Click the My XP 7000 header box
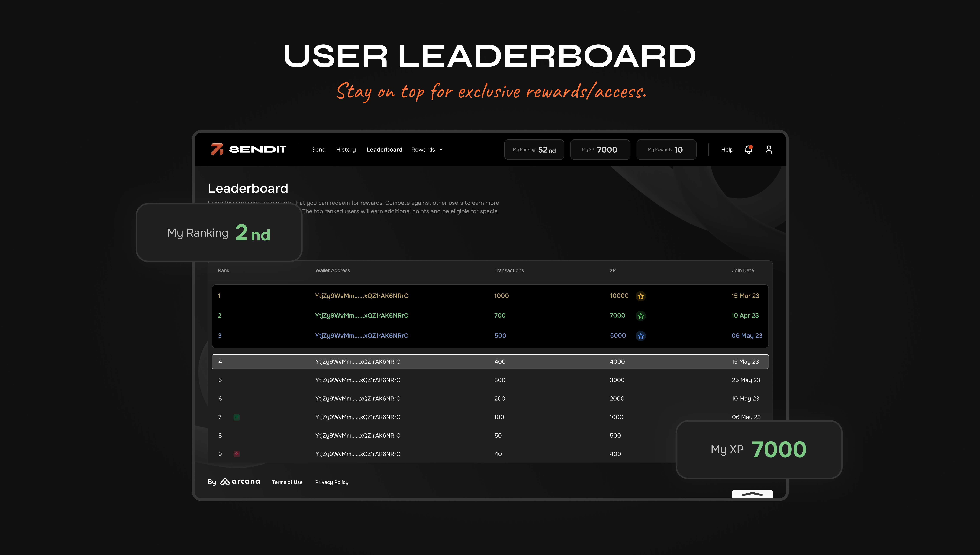The height and width of the screenshot is (555, 980). pyautogui.click(x=600, y=149)
